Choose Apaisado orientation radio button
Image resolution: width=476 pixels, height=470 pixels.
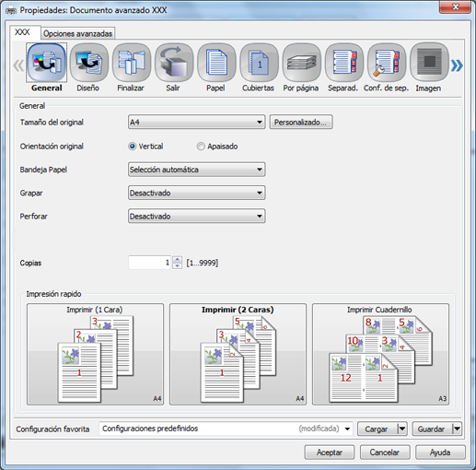[x=201, y=147]
